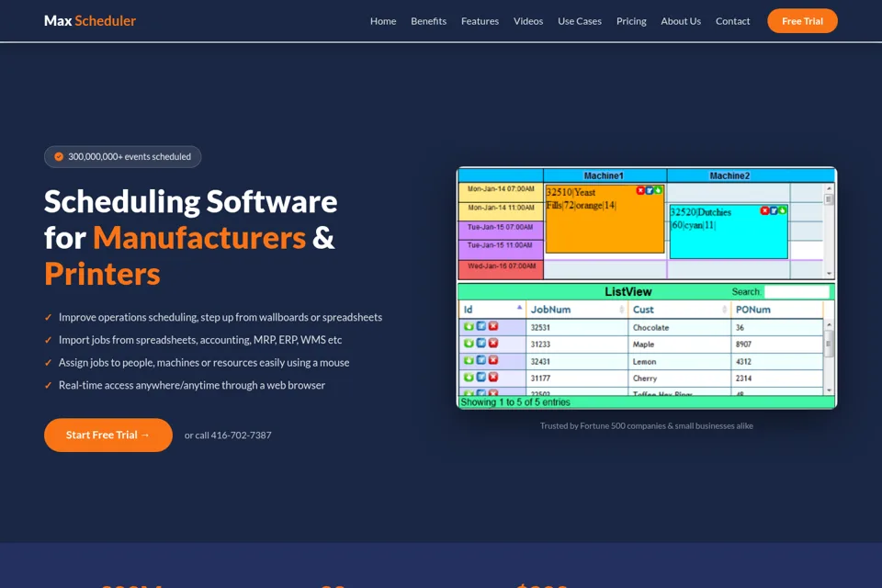882x588 pixels.
Task: Click the blue edit icon in the Chocolate row
Action: pos(481,326)
